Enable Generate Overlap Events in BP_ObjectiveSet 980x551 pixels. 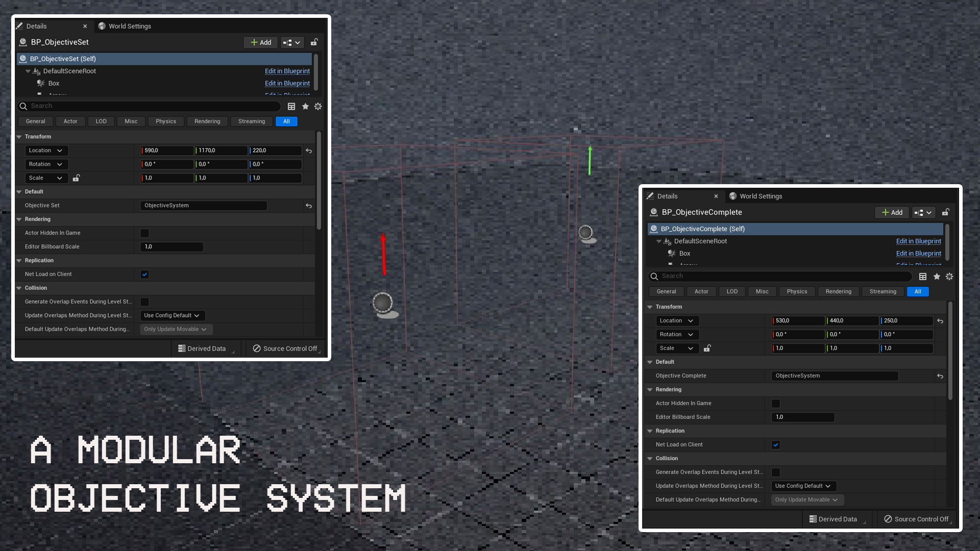click(145, 302)
